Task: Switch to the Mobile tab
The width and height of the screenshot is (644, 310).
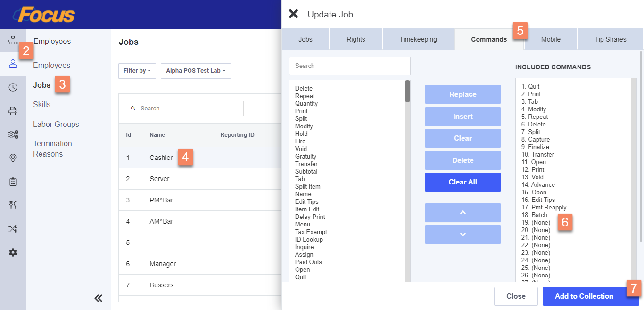Action: [551, 39]
